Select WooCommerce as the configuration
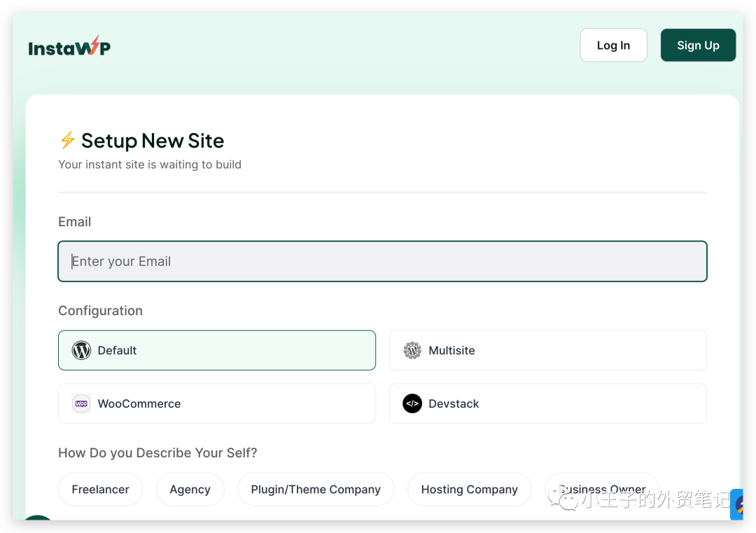The image size is (756, 533). click(x=217, y=403)
